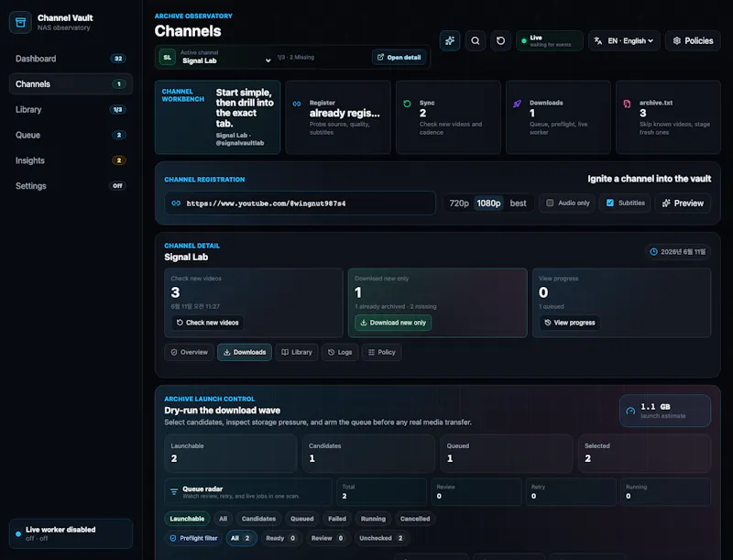Click the SL channel avatar badge

click(x=168, y=58)
